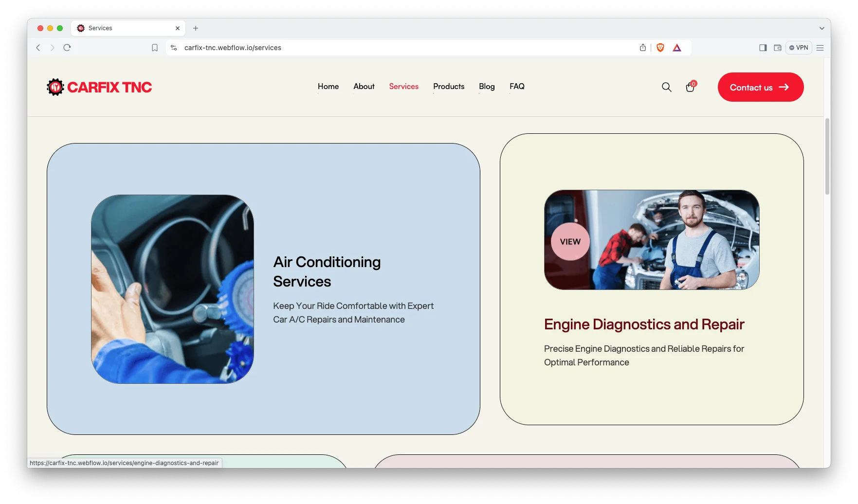
Task: Click the Brave Rewards triangle icon
Action: pyautogui.click(x=677, y=48)
